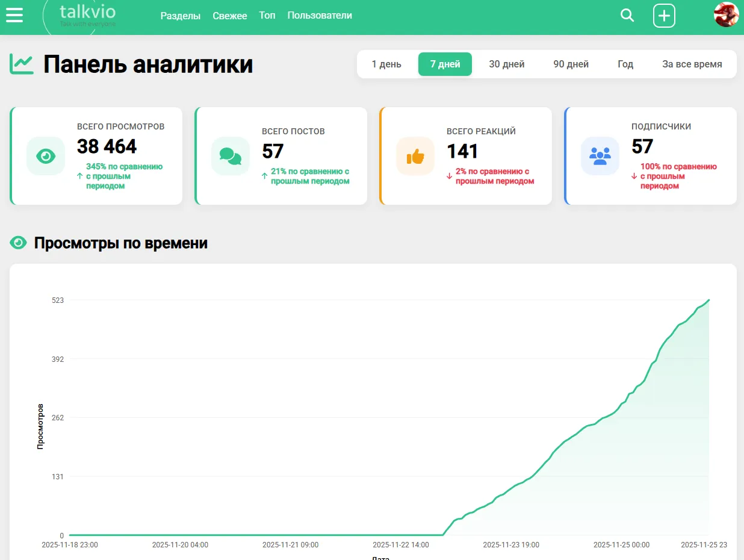The image size is (744, 560).
Task: Go to the Свежее section
Action: [230, 16]
